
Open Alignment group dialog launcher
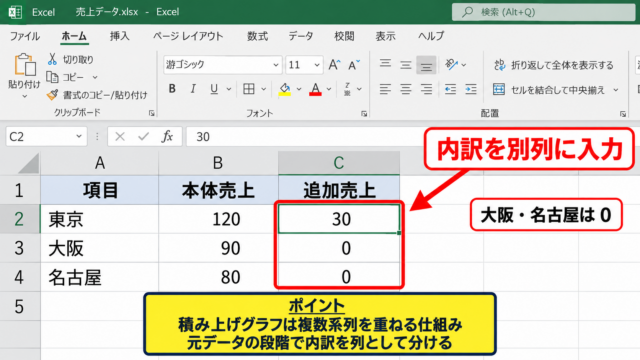point(623,114)
